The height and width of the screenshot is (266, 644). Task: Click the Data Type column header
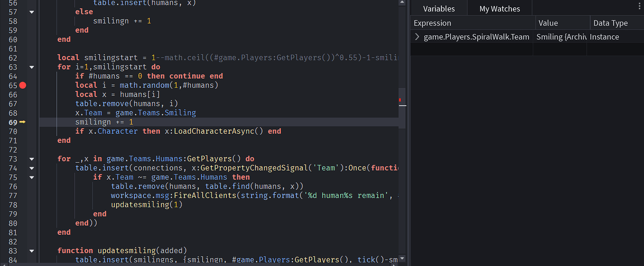click(x=617, y=23)
